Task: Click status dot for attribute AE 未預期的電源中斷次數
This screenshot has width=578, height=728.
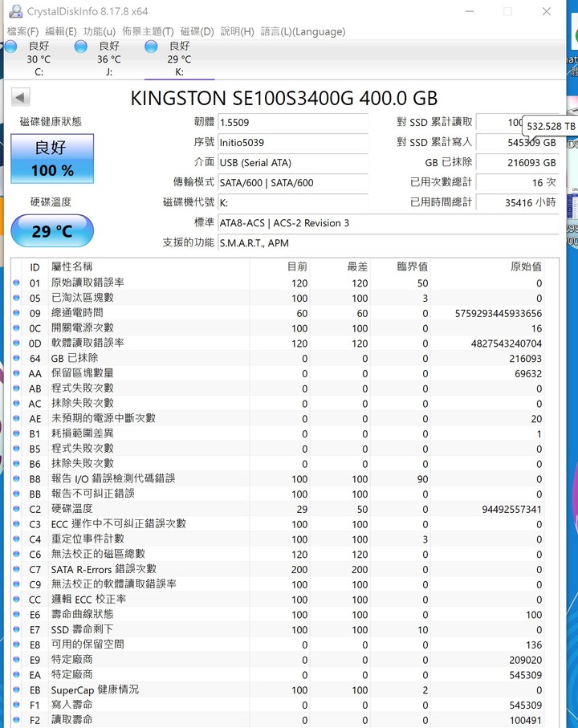Action: [17, 418]
